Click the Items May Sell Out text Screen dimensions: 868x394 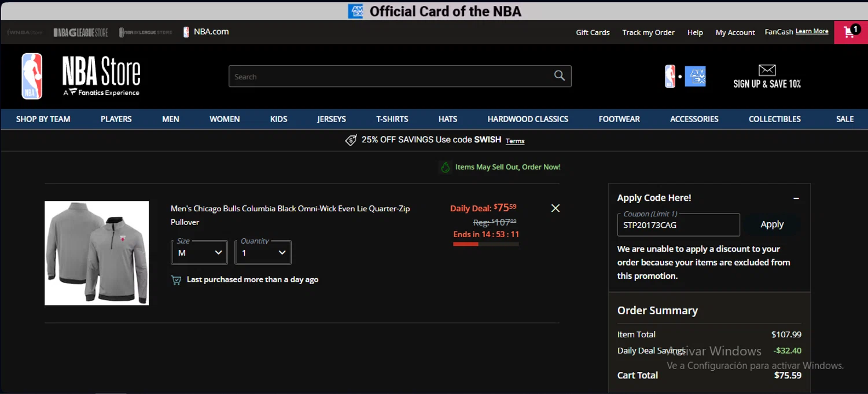coord(507,167)
